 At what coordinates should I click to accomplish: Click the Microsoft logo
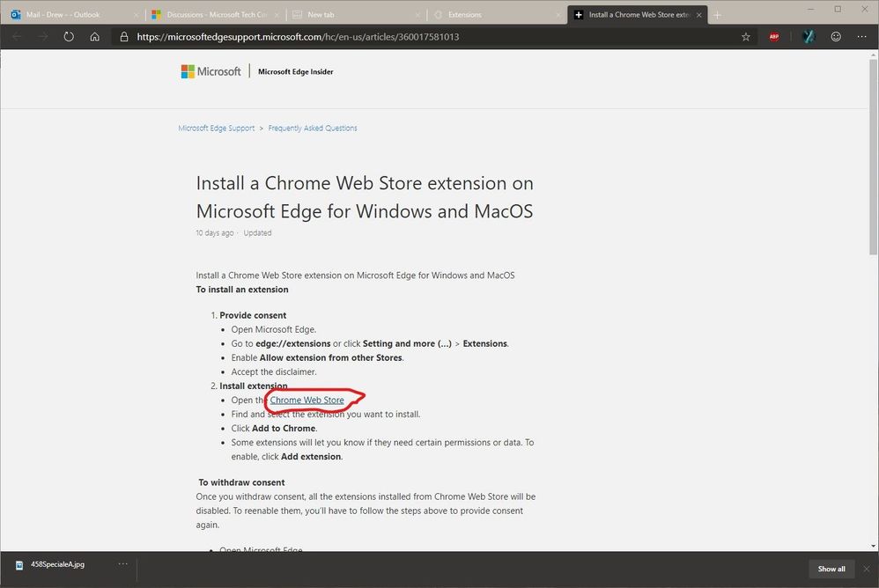click(211, 71)
